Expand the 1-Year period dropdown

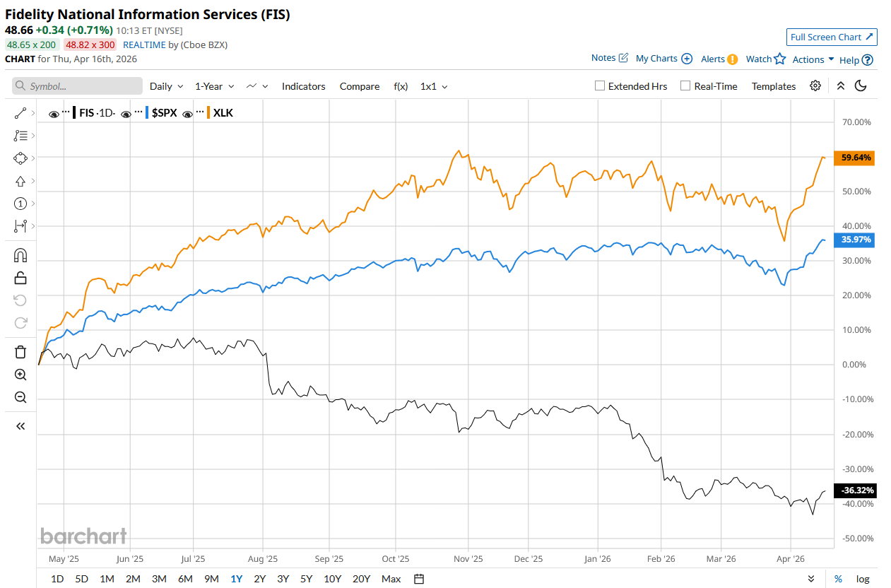(x=214, y=86)
